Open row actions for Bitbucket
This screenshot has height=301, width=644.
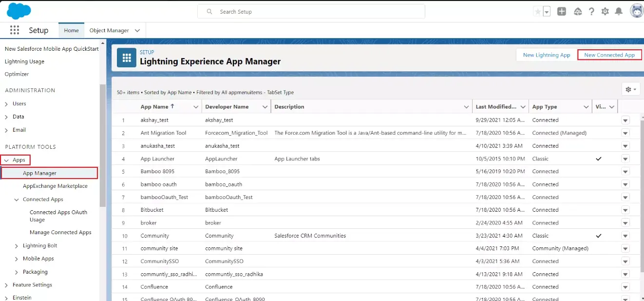[x=625, y=210]
